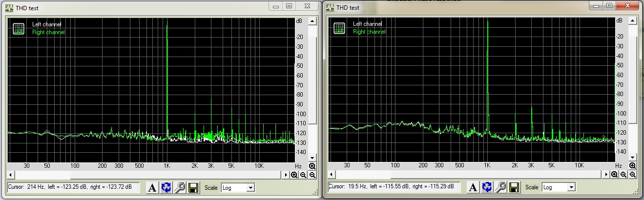Click the last magnifier in left window's horizontal zoom row

[312, 175]
